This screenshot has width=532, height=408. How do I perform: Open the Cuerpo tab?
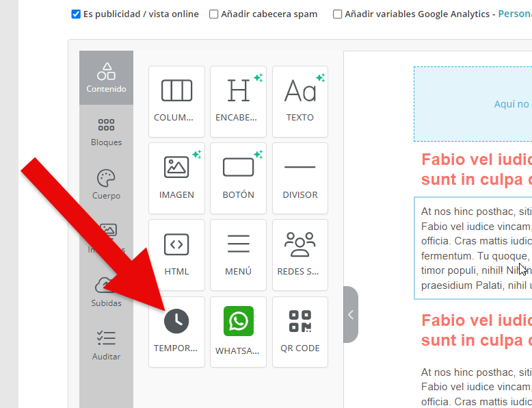pos(106,185)
